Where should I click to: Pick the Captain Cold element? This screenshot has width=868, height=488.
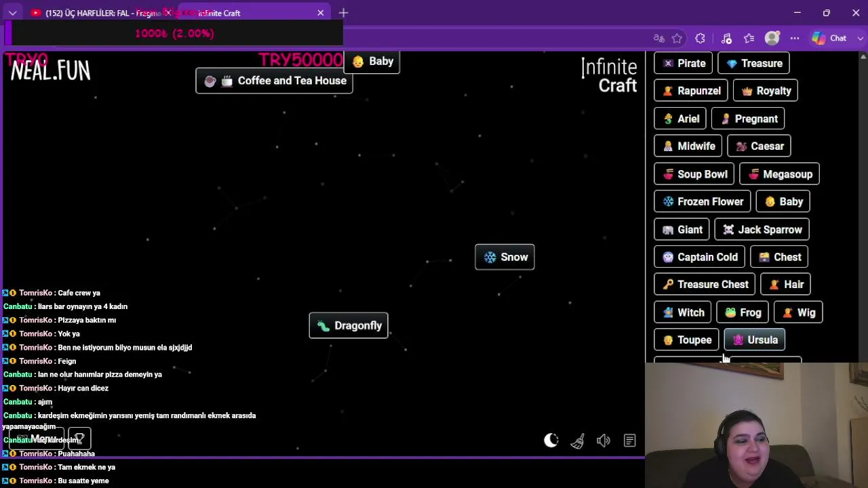(x=699, y=257)
